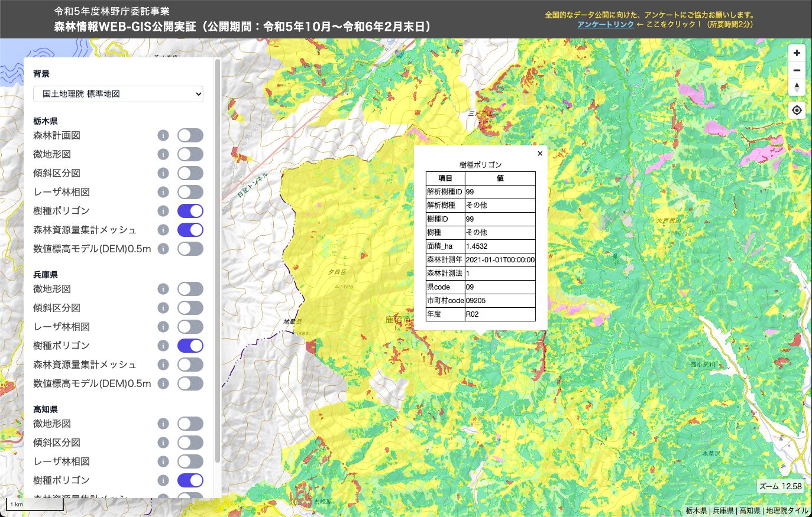Select the 市町村code value 09205
The height and width of the screenshot is (517, 812).
(500, 301)
